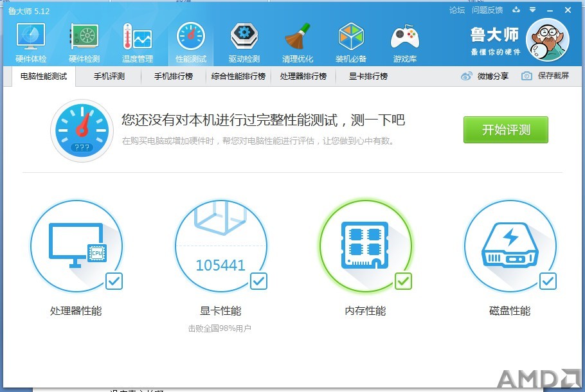Click the 鲁大师 5.12 window title
585x392 pixels.
[29, 11]
